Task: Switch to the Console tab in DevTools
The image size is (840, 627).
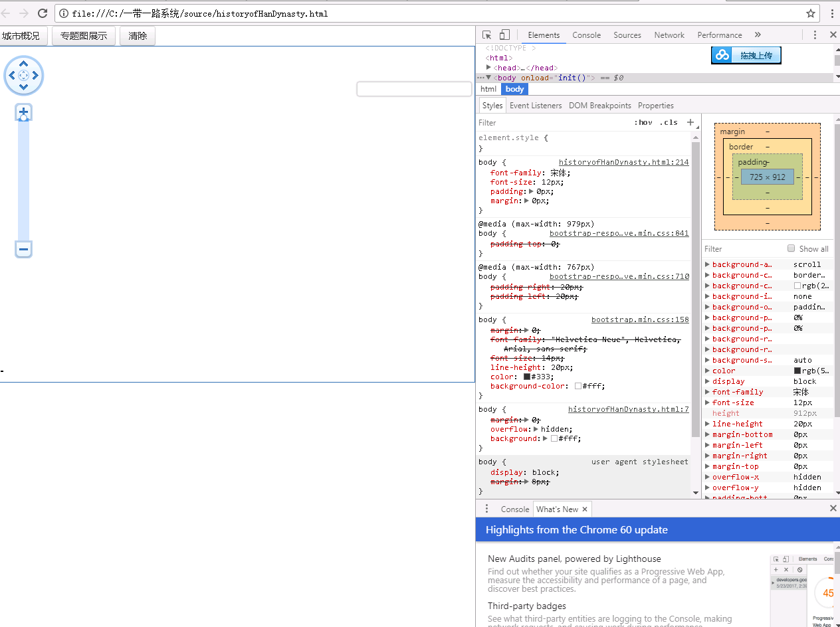Action: pos(586,35)
